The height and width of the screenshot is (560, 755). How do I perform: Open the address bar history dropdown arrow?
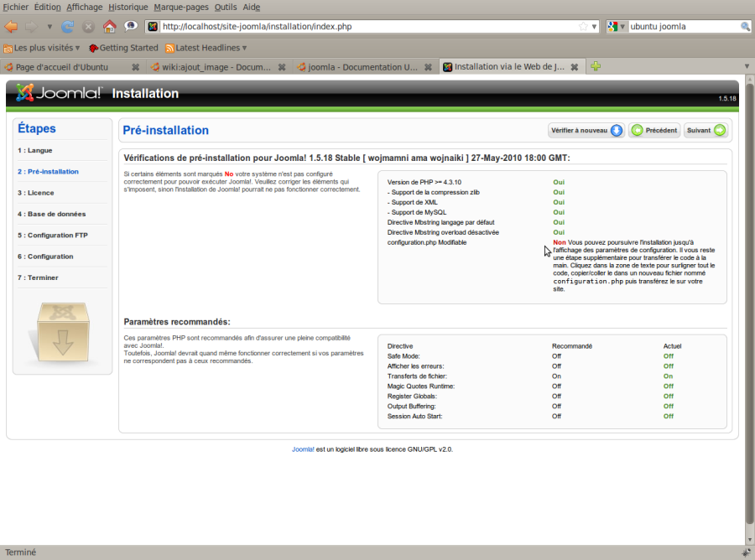pyautogui.click(x=594, y=27)
